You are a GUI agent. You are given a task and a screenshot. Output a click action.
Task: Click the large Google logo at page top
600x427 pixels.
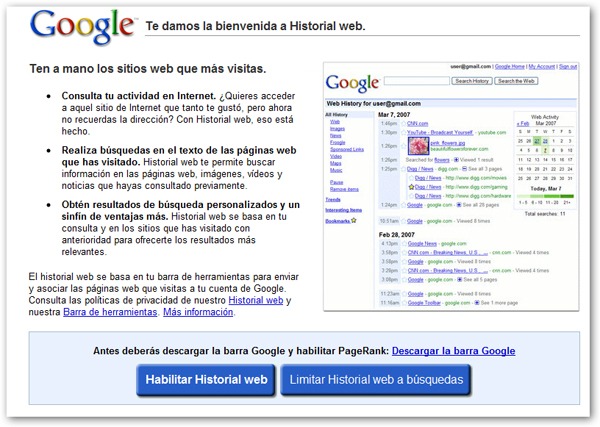(x=83, y=26)
